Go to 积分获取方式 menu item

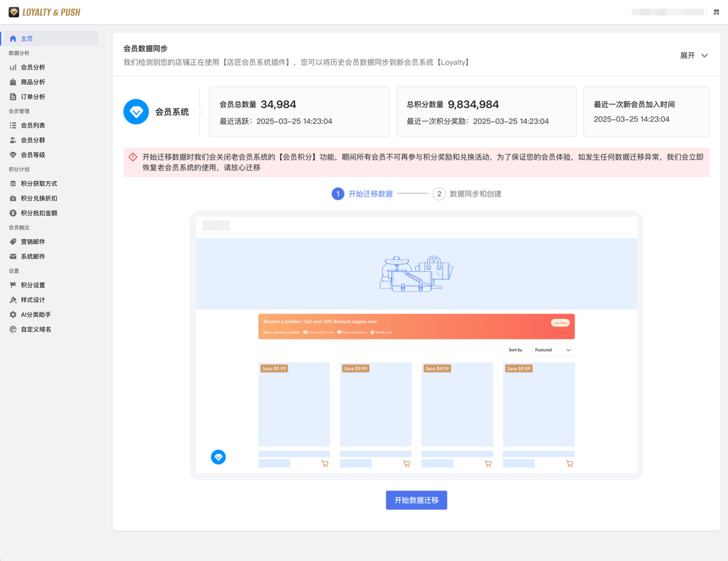tap(39, 184)
